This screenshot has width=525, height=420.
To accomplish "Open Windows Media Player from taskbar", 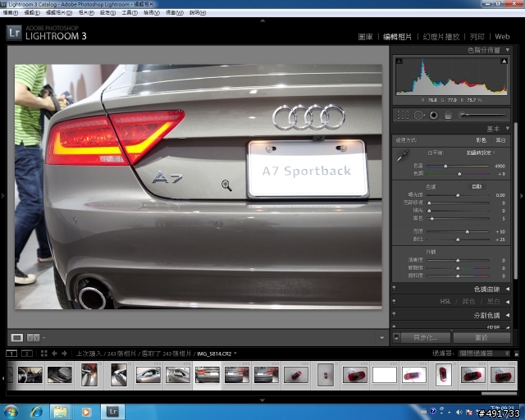I will click(x=85, y=412).
